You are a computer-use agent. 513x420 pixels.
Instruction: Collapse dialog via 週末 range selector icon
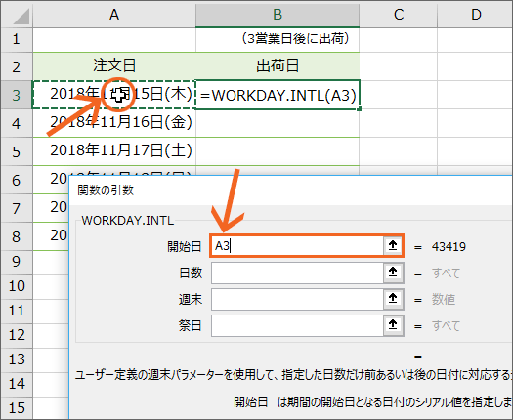pyautogui.click(x=393, y=299)
